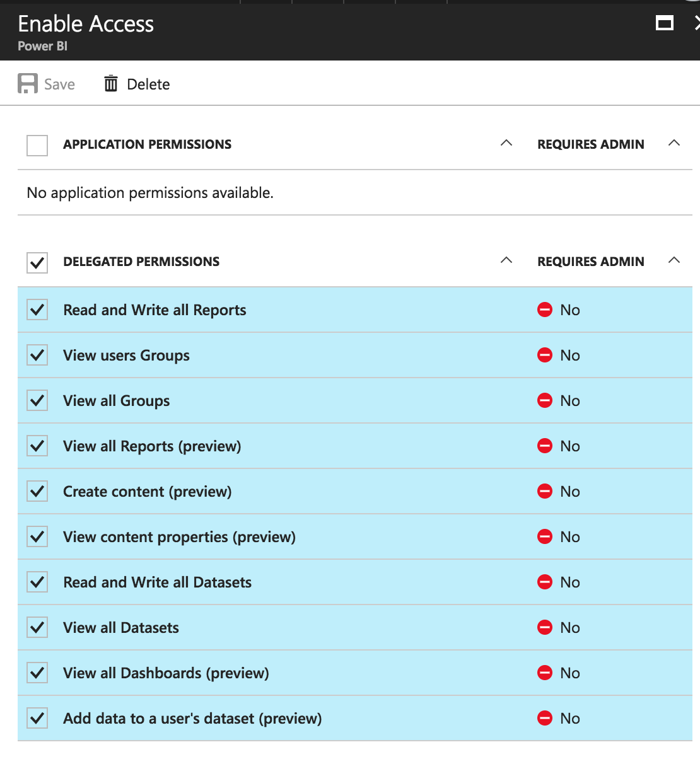Click red icon in View all Datasets row
This screenshot has width=700, height=764.
point(545,627)
